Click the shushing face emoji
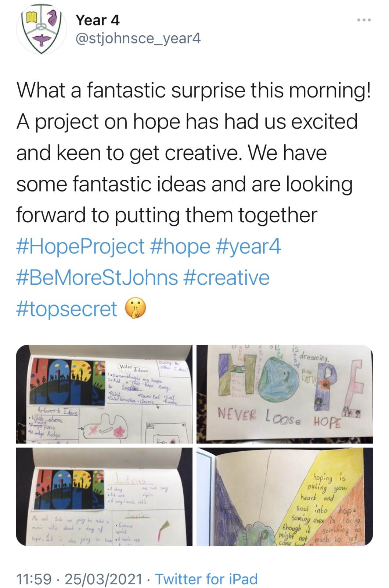This screenshot has height=588, width=389. coord(136,308)
